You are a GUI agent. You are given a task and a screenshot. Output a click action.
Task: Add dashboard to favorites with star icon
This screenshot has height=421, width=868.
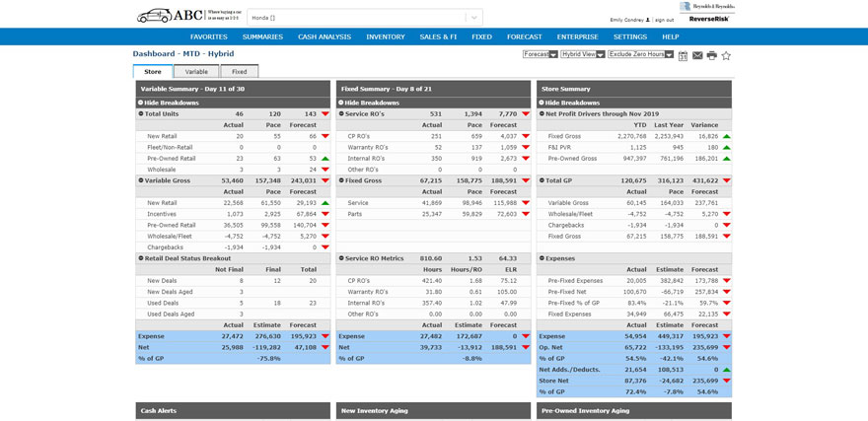point(726,55)
